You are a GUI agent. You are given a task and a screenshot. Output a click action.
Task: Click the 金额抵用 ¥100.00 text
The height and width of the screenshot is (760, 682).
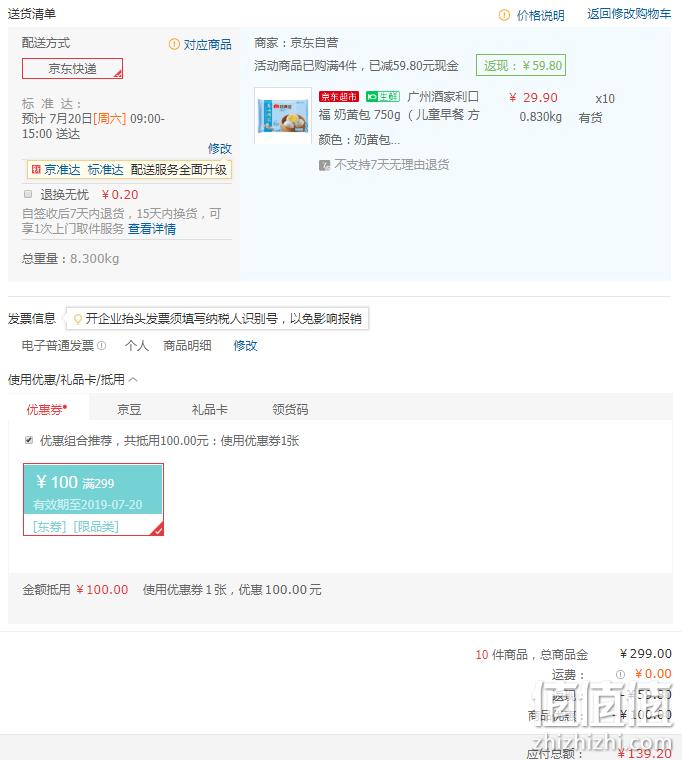coord(75,590)
